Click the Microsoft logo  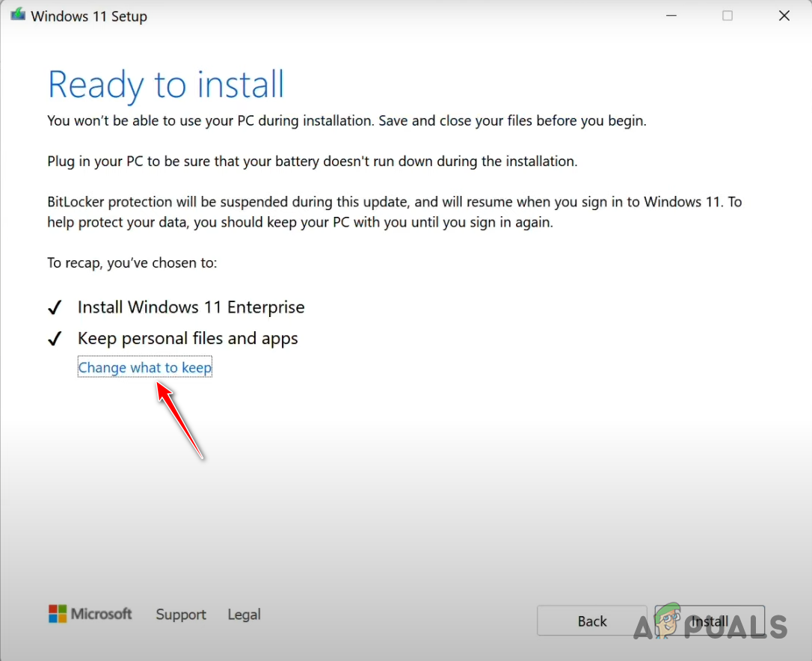(x=90, y=614)
